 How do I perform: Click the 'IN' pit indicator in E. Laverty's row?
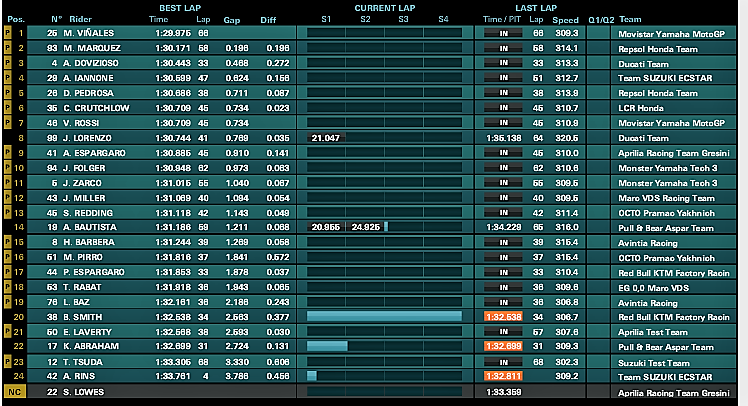[x=503, y=332]
